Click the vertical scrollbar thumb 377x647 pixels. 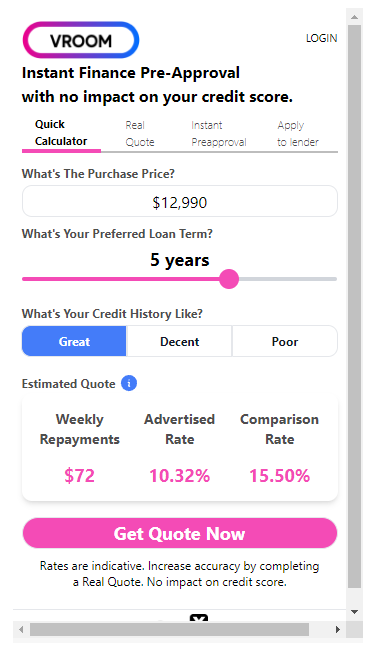(354, 306)
